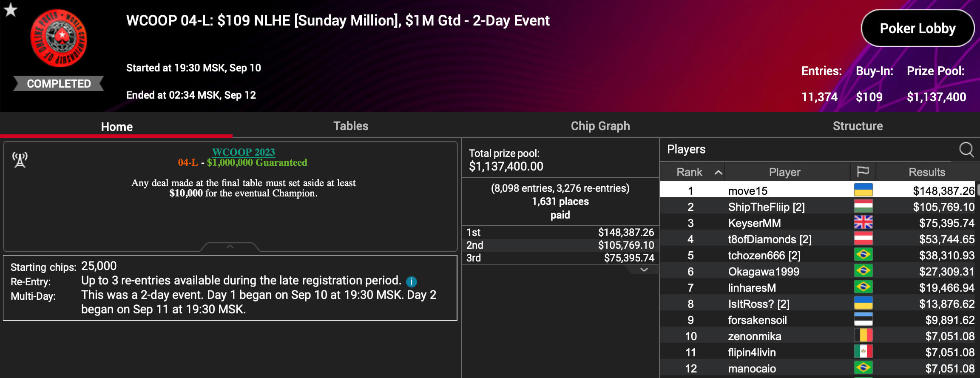Click the Player column header
The image size is (980, 378).
coord(784,172)
